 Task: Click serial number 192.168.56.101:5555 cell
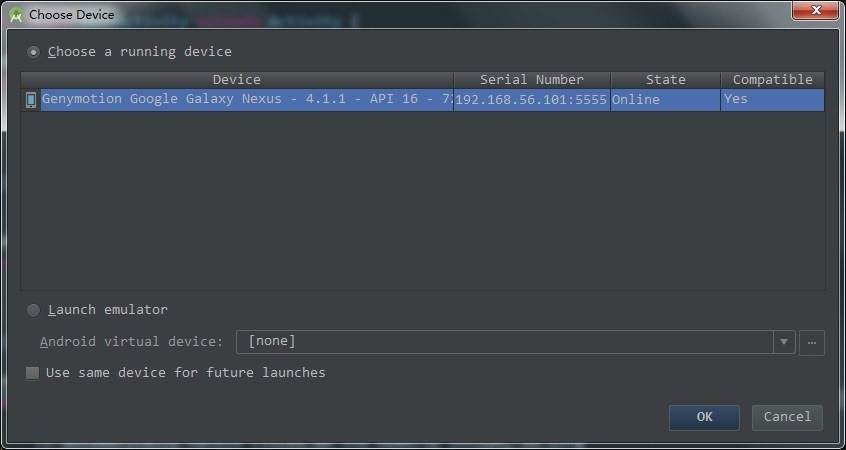pyautogui.click(x=531, y=100)
